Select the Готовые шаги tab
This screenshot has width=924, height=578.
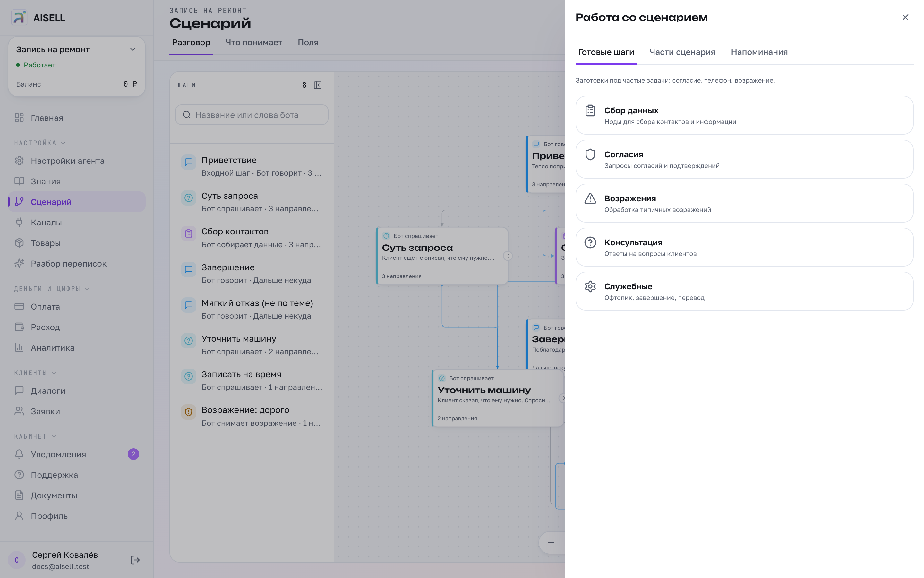tap(606, 52)
